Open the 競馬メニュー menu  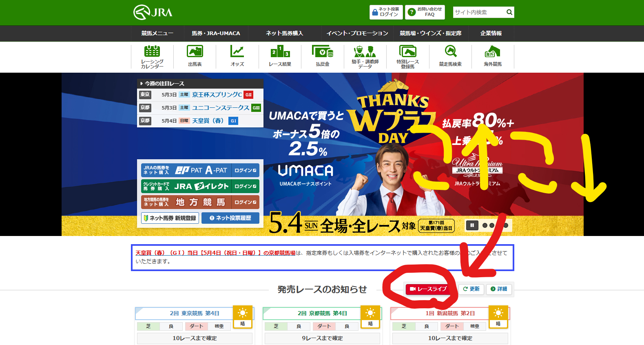pos(157,33)
